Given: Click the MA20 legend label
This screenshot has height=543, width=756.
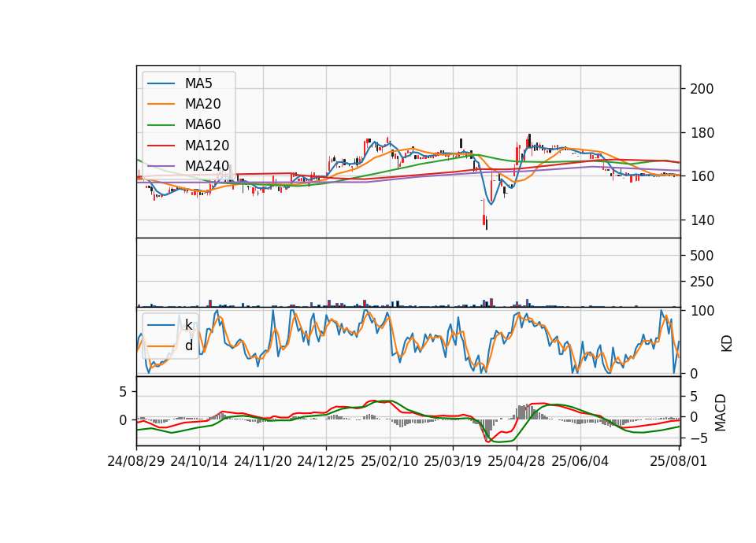Looking at the screenshot, I should (202, 104).
